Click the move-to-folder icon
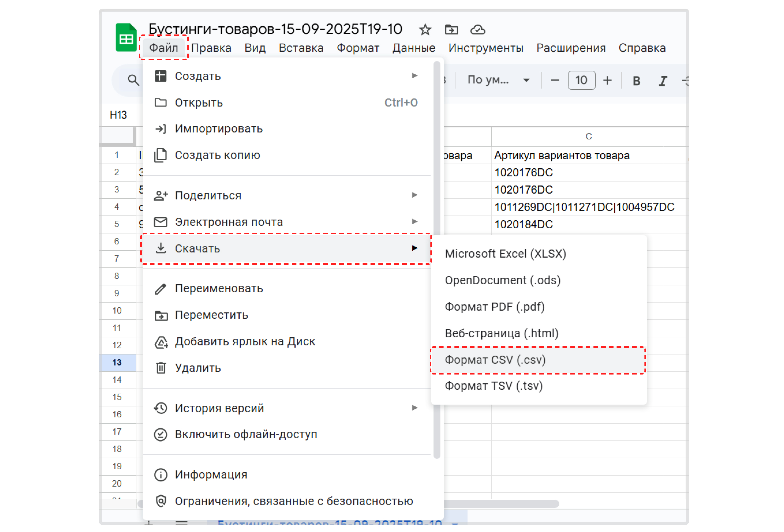This screenshot has height=532, width=784. click(x=451, y=30)
